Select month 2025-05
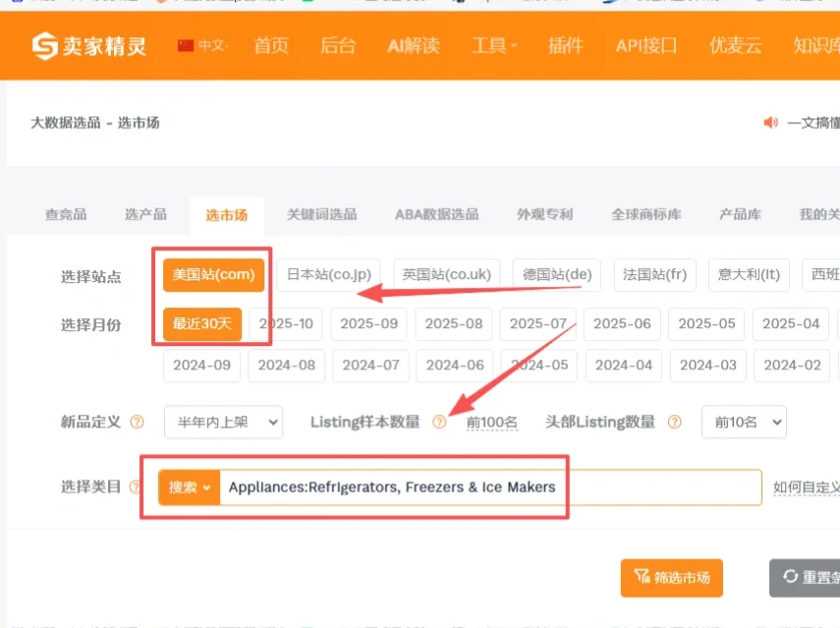 (x=706, y=323)
